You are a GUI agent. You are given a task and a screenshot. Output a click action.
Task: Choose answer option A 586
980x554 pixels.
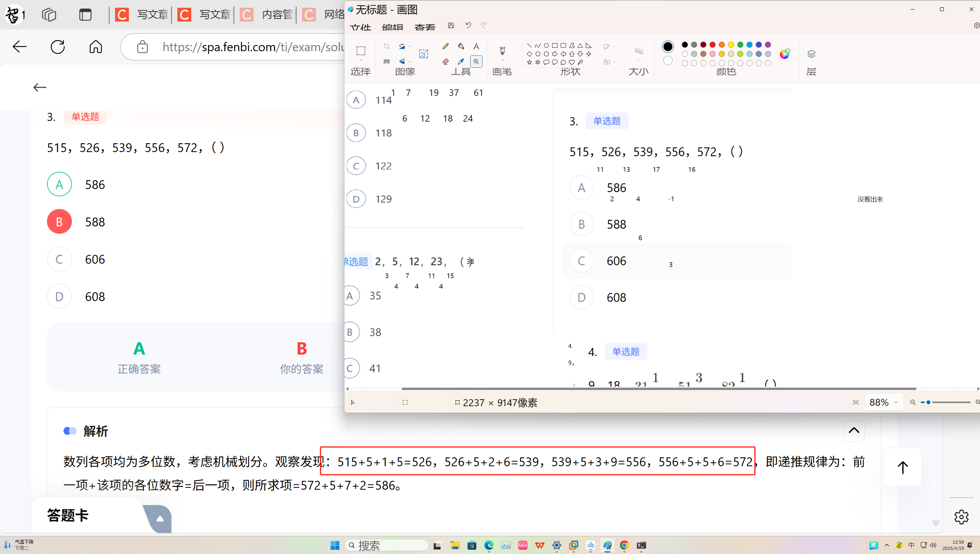pyautogui.click(x=59, y=184)
